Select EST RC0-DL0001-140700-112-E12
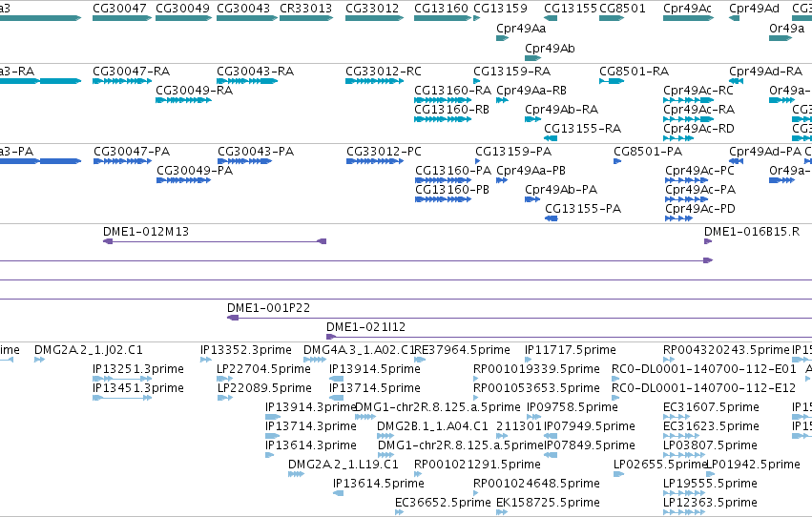Image resolution: width=812 pixels, height=517 pixels. (615, 398)
